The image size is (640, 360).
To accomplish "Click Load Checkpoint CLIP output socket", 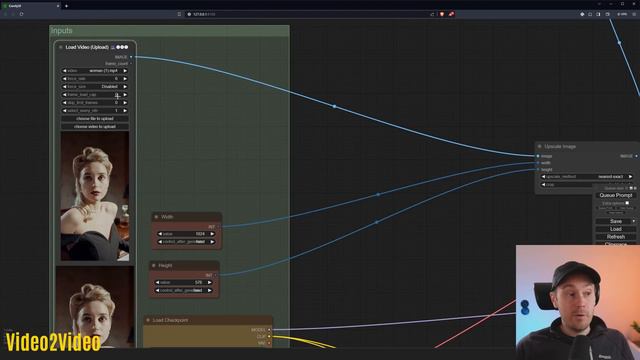I will click(269, 336).
